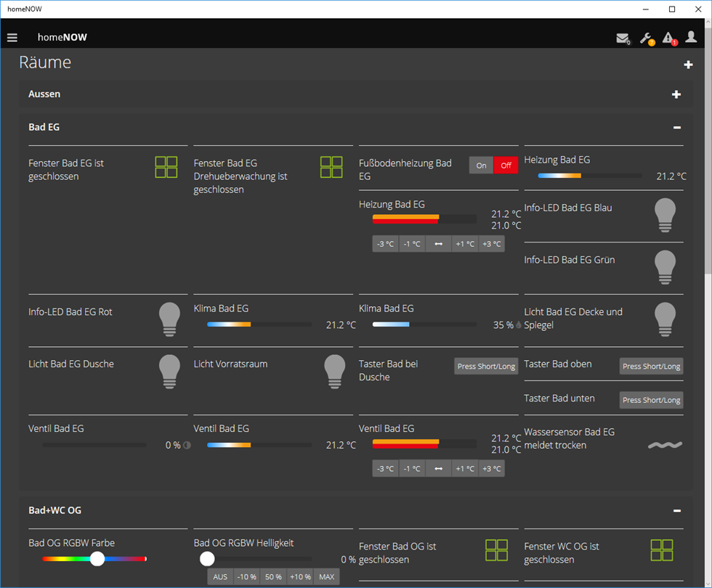The width and height of the screenshot is (712, 588).
Task: Click Ventil Bad EG arrows reset button
Action: (439, 469)
